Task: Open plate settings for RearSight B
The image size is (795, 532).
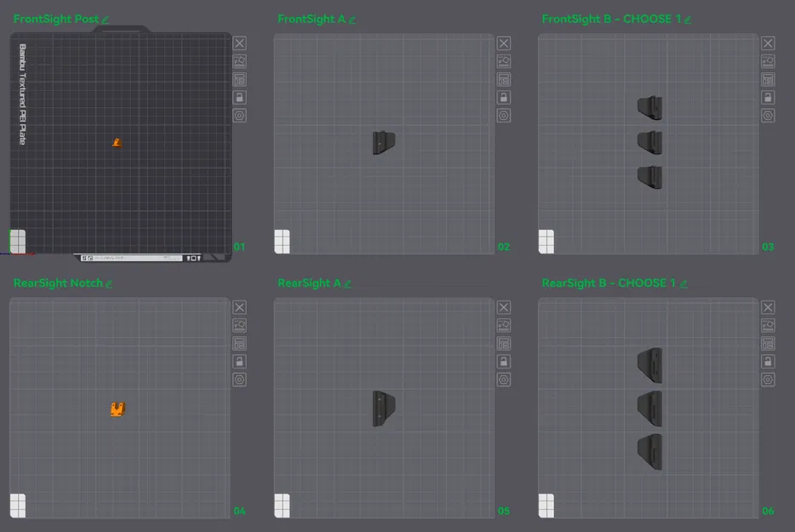Action: 768,380
